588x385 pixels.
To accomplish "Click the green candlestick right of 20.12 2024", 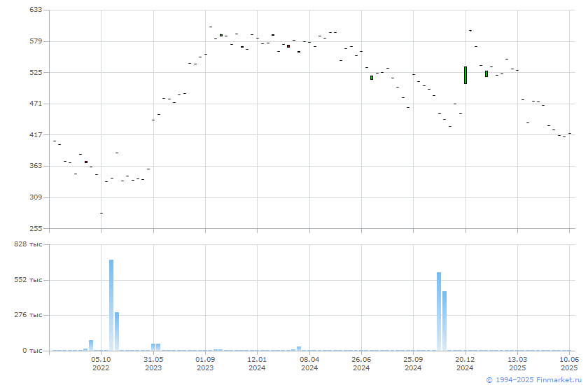I will click(x=486, y=74).
